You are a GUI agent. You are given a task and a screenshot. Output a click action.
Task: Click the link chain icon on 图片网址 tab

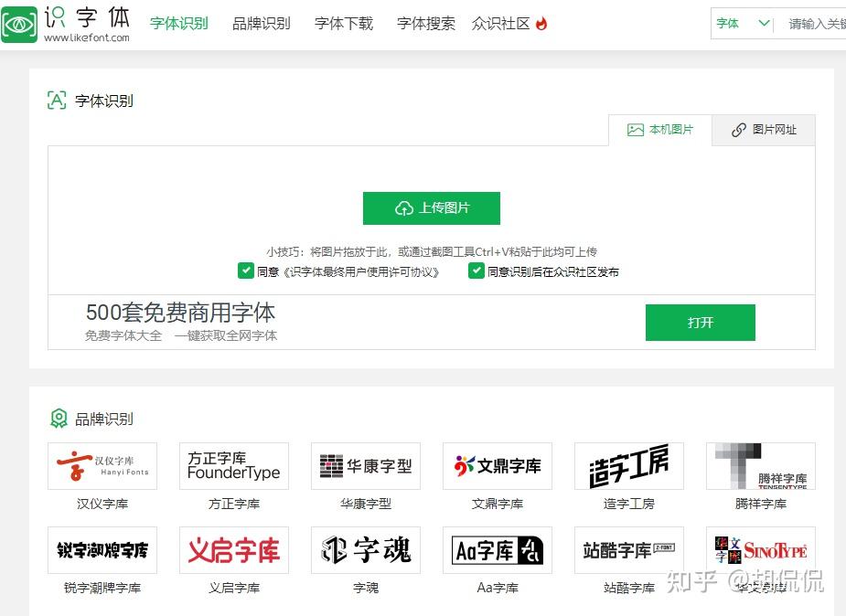click(739, 130)
